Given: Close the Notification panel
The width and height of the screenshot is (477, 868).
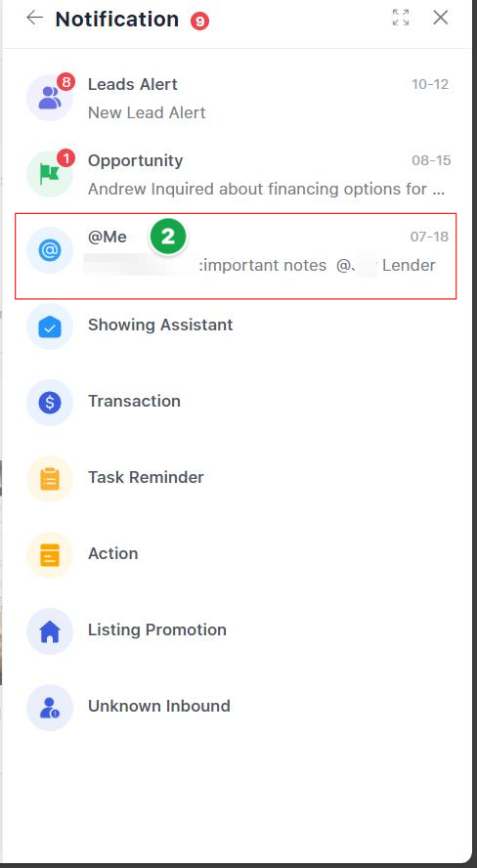Looking at the screenshot, I should pos(441,18).
